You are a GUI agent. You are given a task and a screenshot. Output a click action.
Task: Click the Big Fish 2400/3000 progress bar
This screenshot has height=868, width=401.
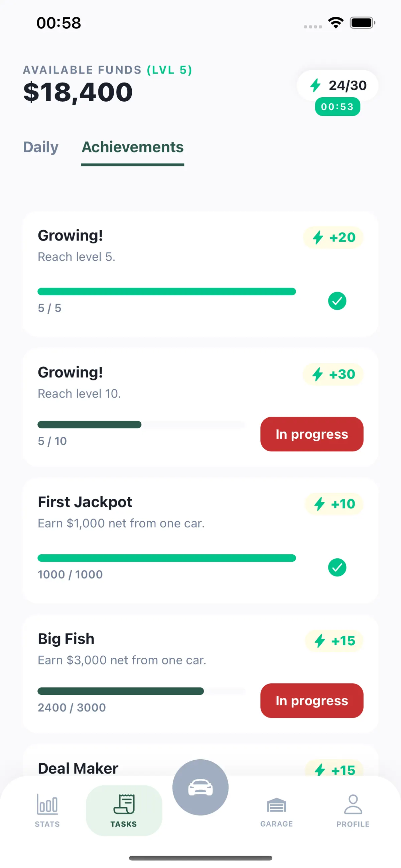tap(141, 691)
